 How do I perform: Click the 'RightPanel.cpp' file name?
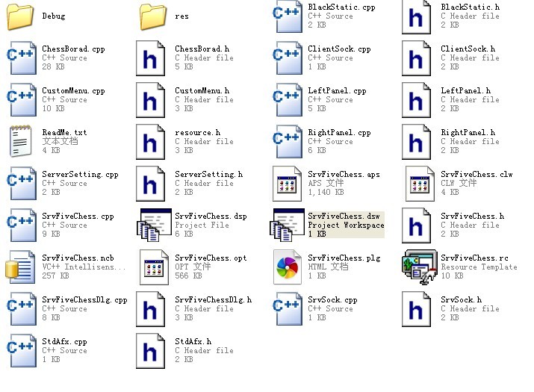[339, 132]
